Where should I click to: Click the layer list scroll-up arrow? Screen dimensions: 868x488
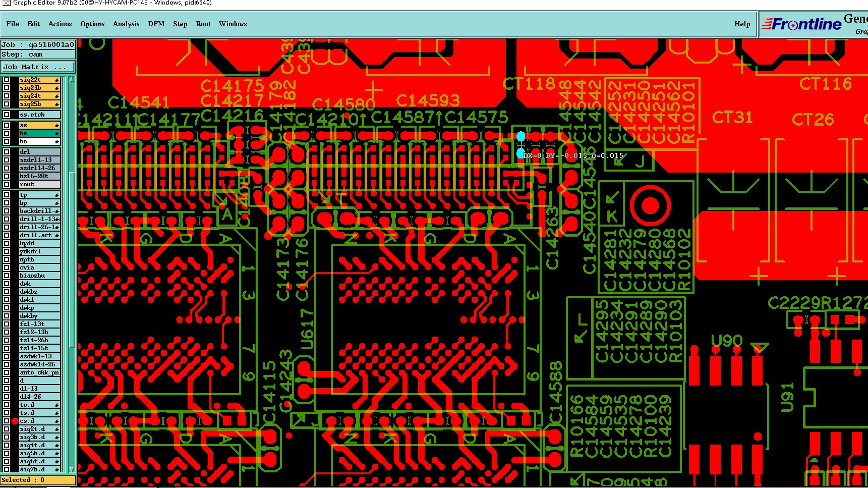(72, 80)
